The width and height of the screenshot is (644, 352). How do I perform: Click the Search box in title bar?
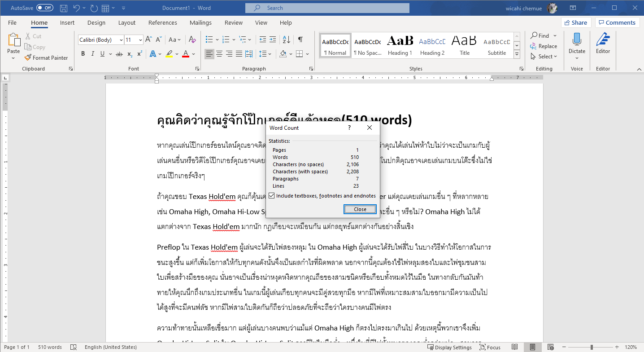pyautogui.click(x=327, y=8)
